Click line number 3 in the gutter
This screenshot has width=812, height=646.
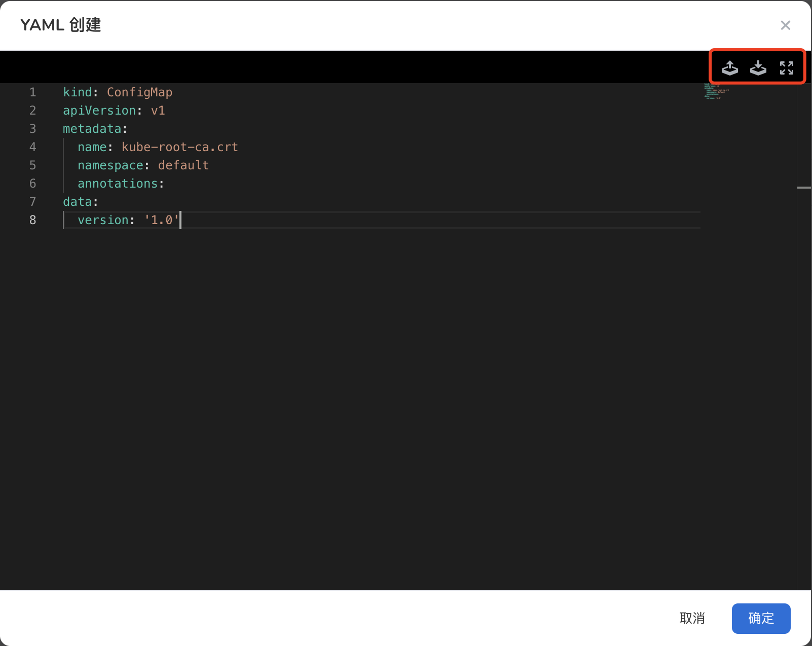[x=32, y=129]
